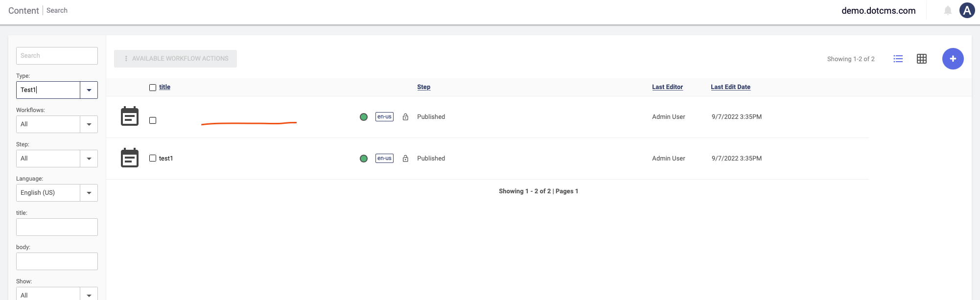
Task: Open the notifications bell
Action: click(x=948, y=10)
